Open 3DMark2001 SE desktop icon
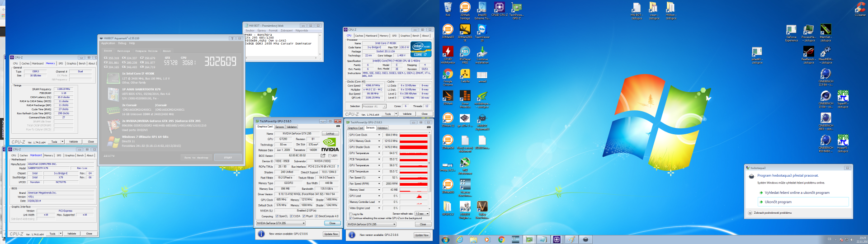 (x=465, y=33)
